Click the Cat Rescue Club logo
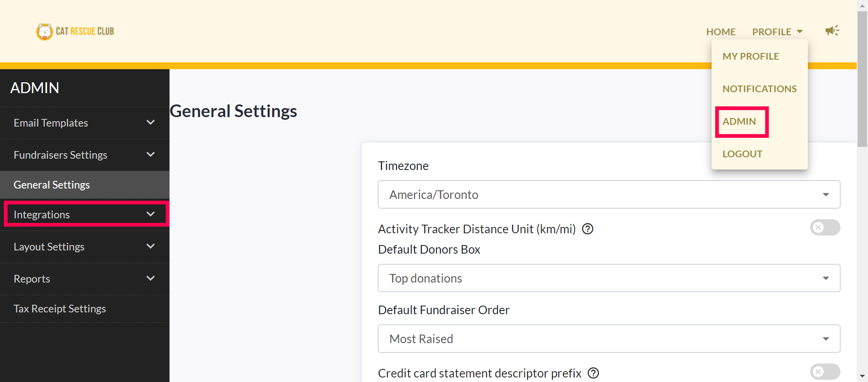The width and height of the screenshot is (868, 382). point(75,31)
